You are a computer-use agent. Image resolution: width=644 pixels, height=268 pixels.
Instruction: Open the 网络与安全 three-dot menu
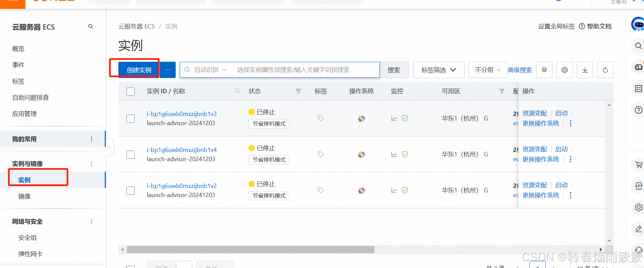click(92, 222)
